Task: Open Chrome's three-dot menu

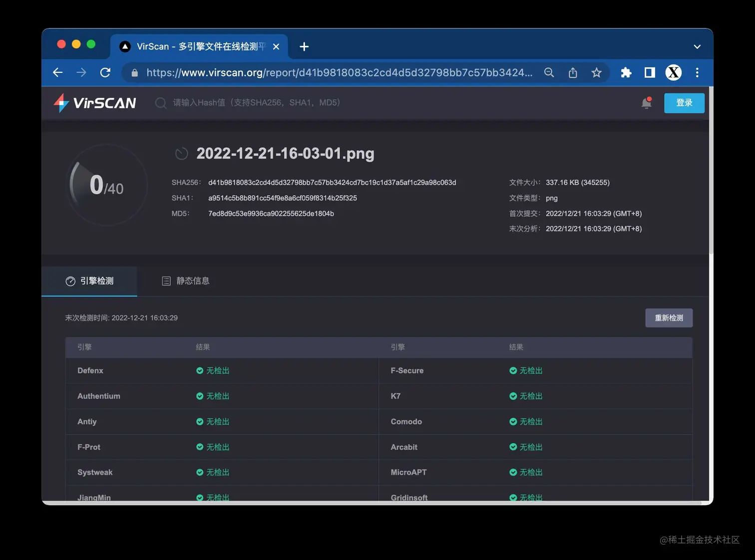Action: point(697,72)
